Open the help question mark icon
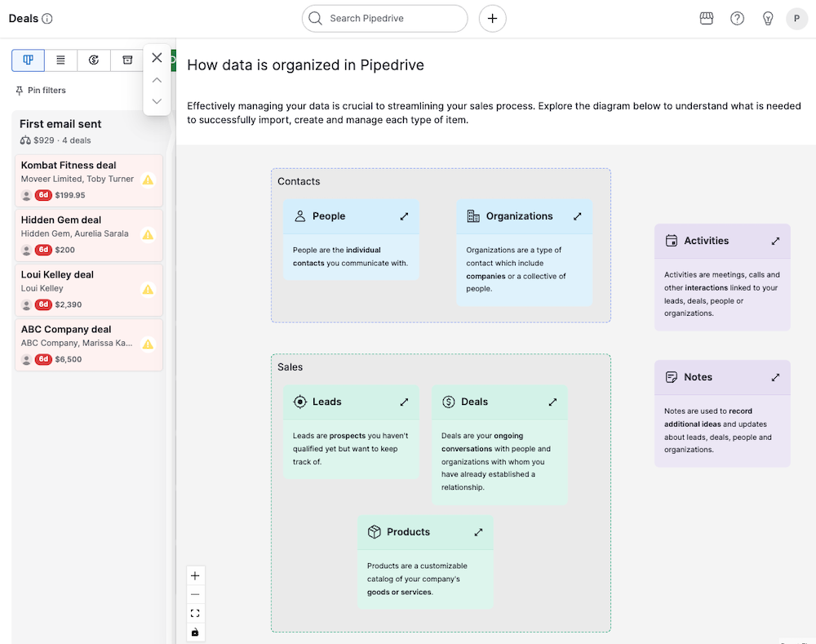Screen dimensions: 816x644 (737, 19)
